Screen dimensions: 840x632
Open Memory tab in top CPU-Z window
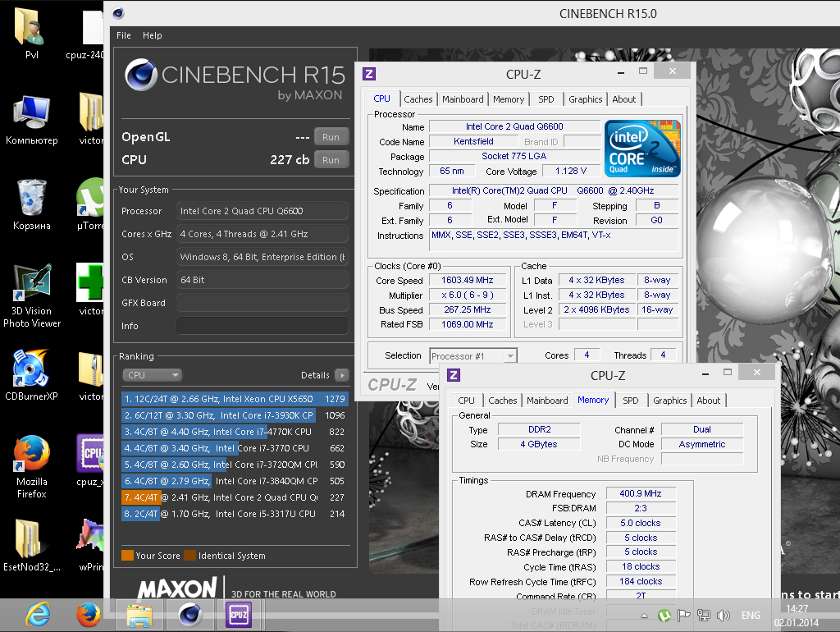pyautogui.click(x=509, y=99)
